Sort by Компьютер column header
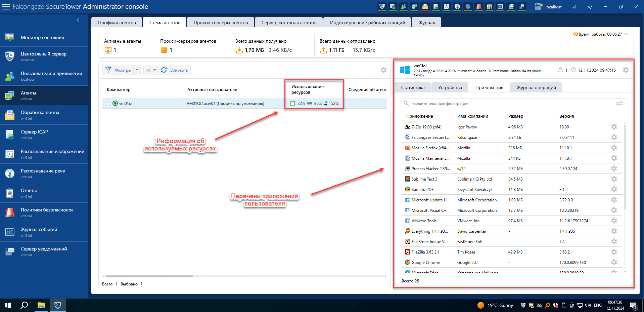The height and width of the screenshot is (312, 644). [x=119, y=90]
